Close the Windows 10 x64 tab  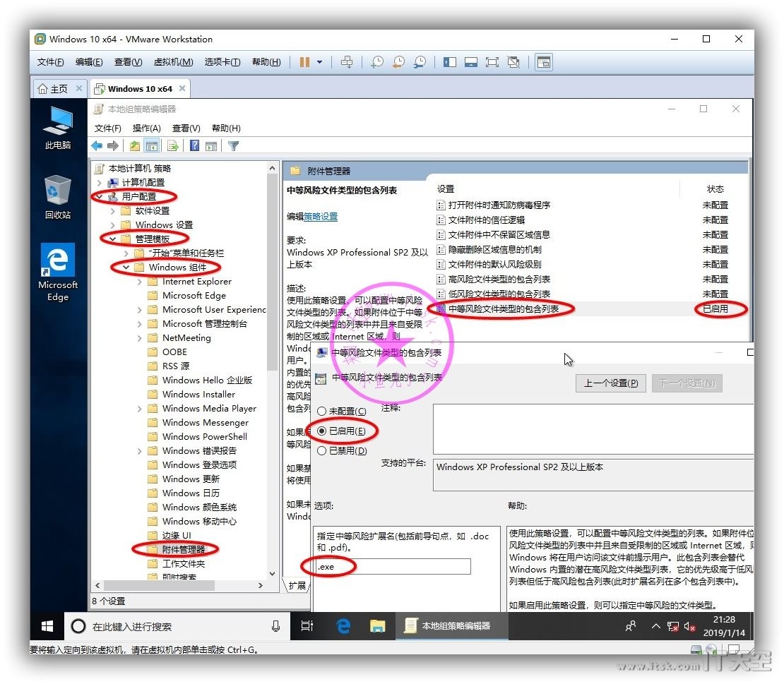(182, 88)
